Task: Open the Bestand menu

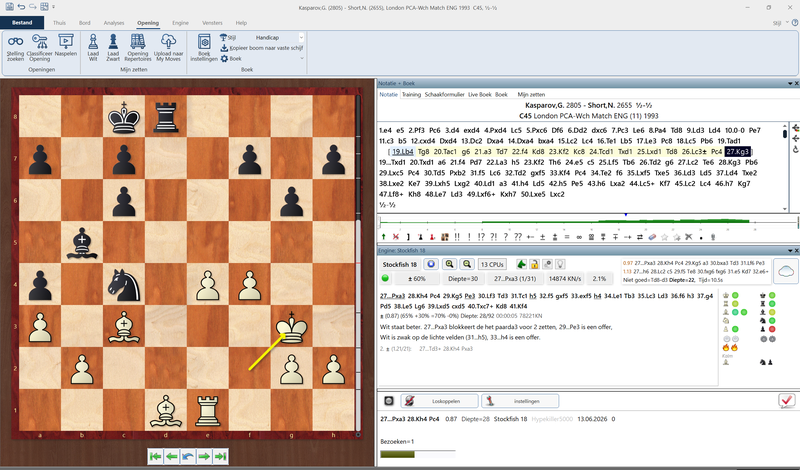Action: (22, 22)
